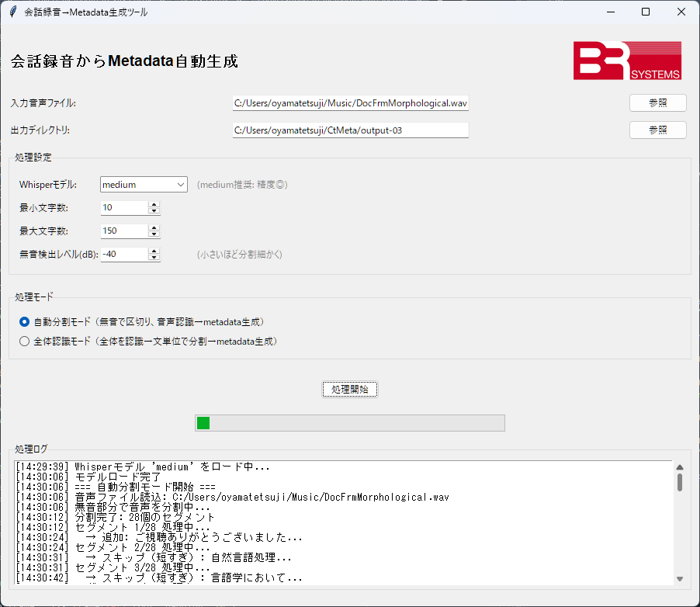Viewport: 700px width, 607px height.
Task: Click the 出力ディレクトリ path field
Action: tap(350, 130)
